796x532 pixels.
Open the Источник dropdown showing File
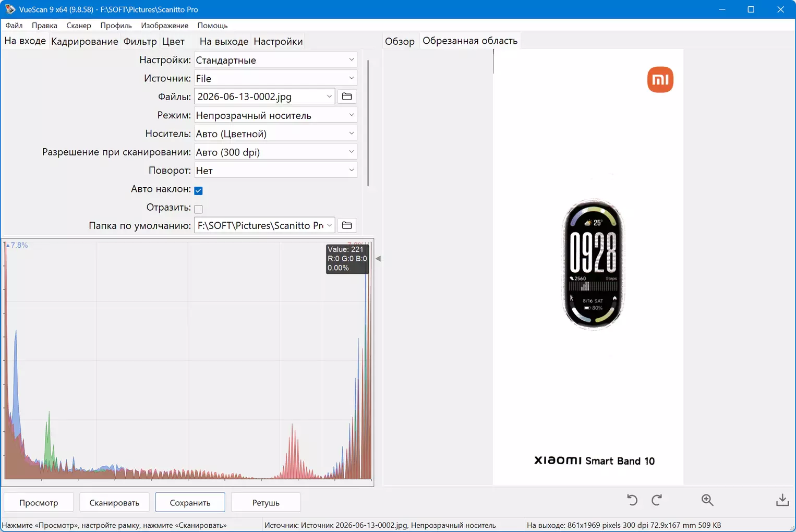(x=275, y=78)
